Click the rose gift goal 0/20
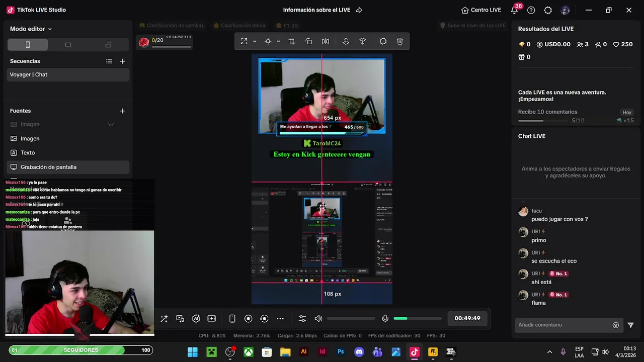 coord(165,42)
